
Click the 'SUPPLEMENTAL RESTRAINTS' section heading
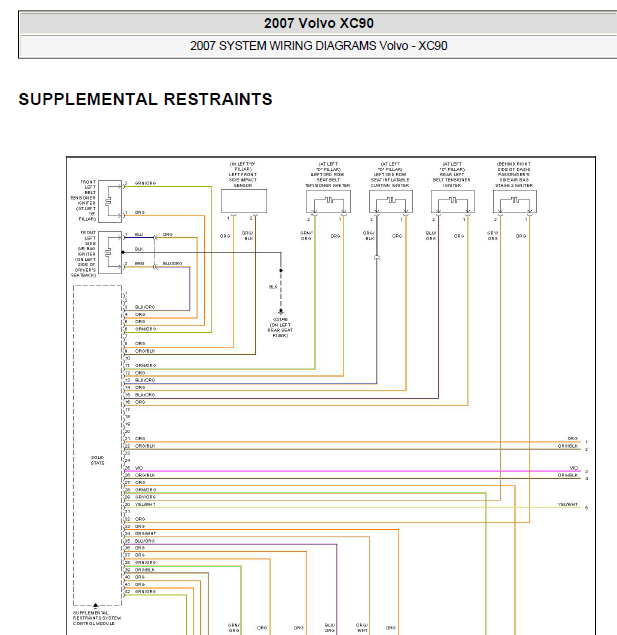(x=145, y=99)
